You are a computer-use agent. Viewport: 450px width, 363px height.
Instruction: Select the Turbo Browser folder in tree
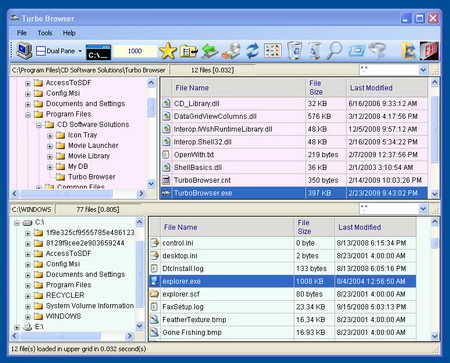92,177
